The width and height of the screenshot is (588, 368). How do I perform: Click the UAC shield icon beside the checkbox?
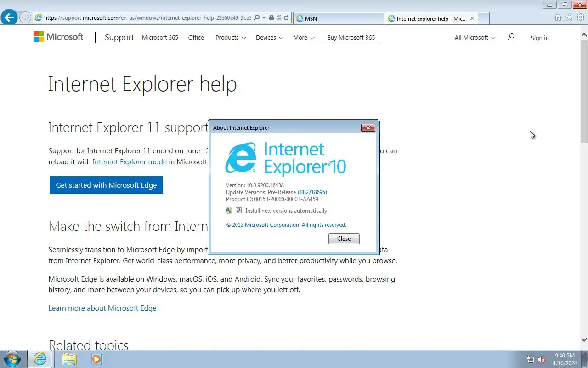(x=229, y=210)
